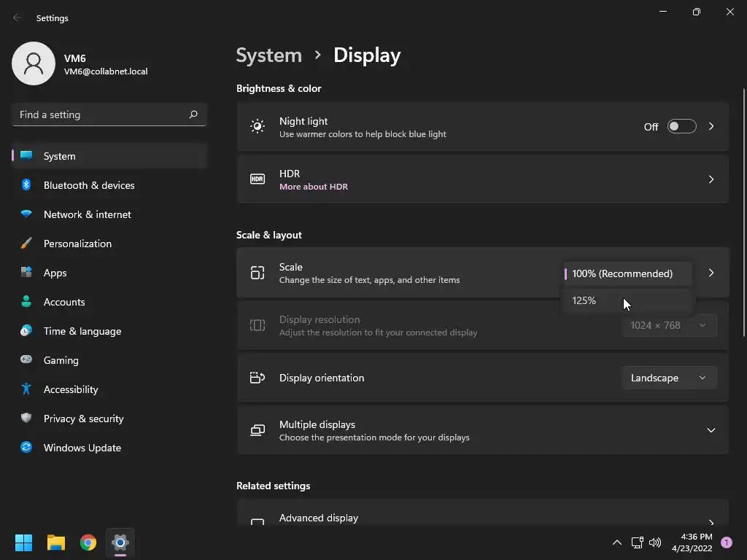Screen dimensions: 747x560
Task: Navigate back to System breadcrumb
Action: (269, 55)
